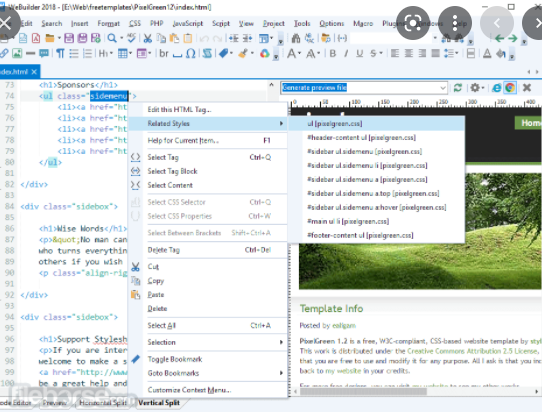Close the preview pane with the X button
Viewport: 542px width, 412px height.
(526, 88)
